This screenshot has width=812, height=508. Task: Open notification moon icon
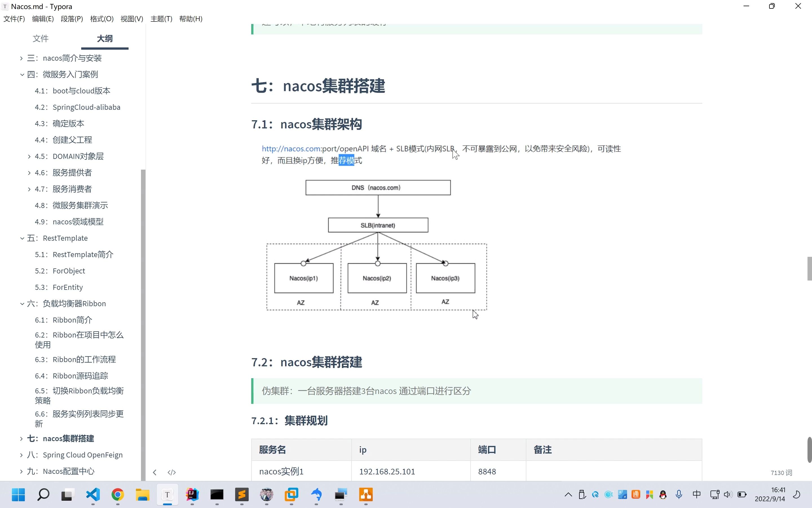tap(796, 494)
